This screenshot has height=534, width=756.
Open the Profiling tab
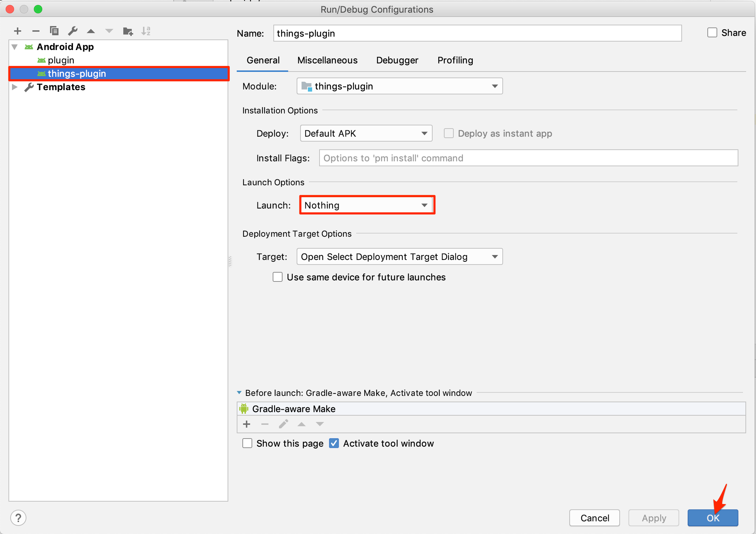455,60
